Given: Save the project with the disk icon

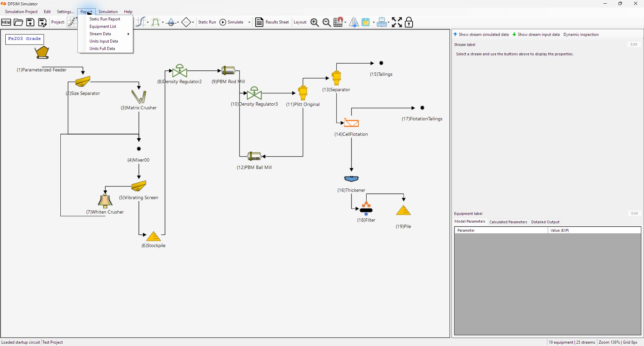Looking at the screenshot, I should click(x=30, y=22).
